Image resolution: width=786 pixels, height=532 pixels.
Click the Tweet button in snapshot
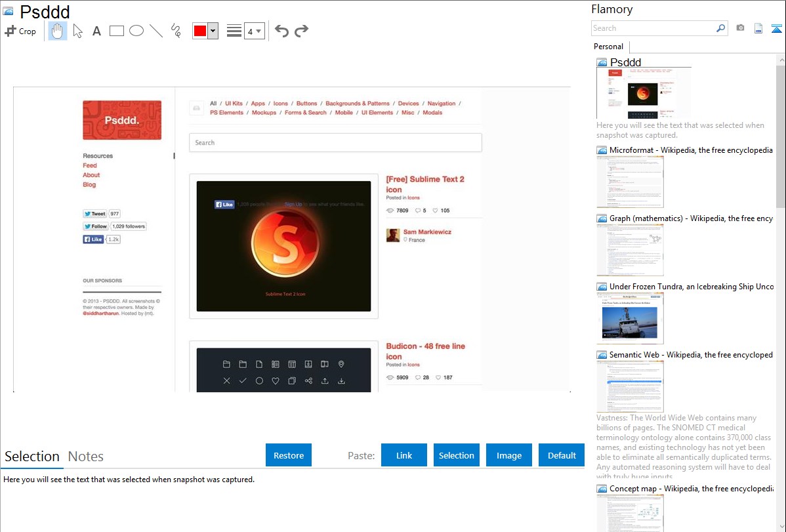pos(94,214)
